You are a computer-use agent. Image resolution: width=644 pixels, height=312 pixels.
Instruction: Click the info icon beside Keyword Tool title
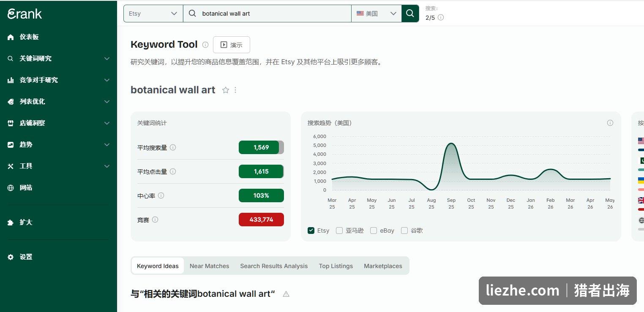pyautogui.click(x=205, y=45)
